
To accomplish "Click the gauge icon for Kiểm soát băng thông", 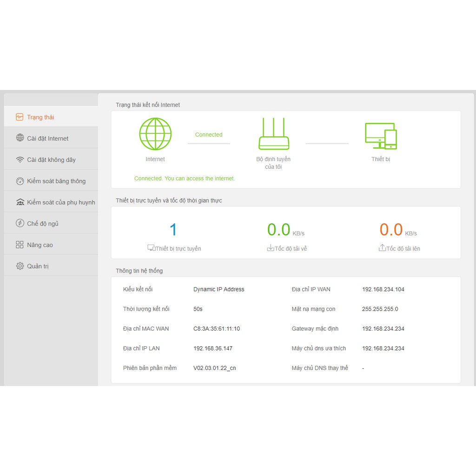I will coord(20,181).
